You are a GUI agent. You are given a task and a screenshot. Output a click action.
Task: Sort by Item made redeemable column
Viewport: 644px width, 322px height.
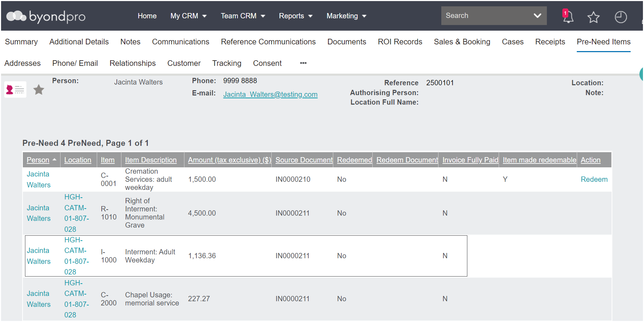click(x=539, y=160)
